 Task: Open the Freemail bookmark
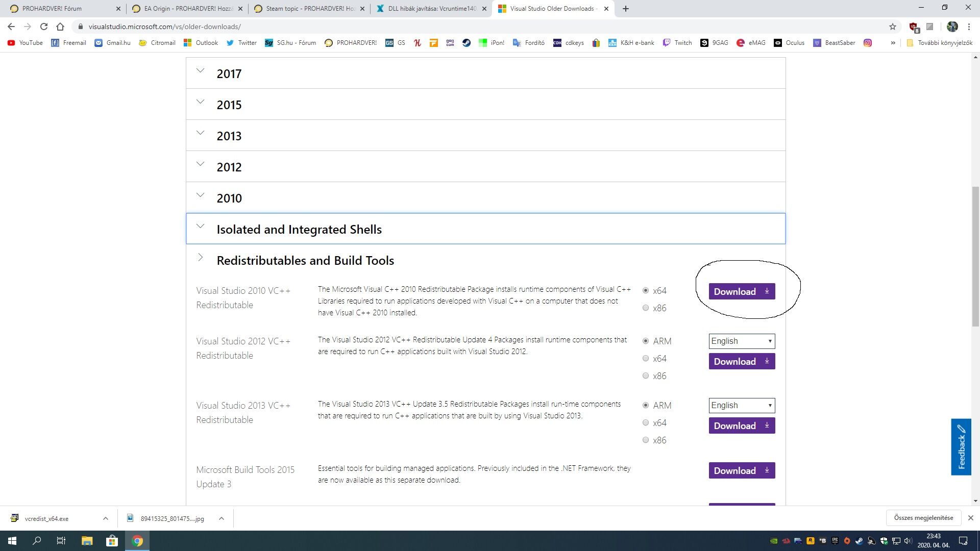68,43
